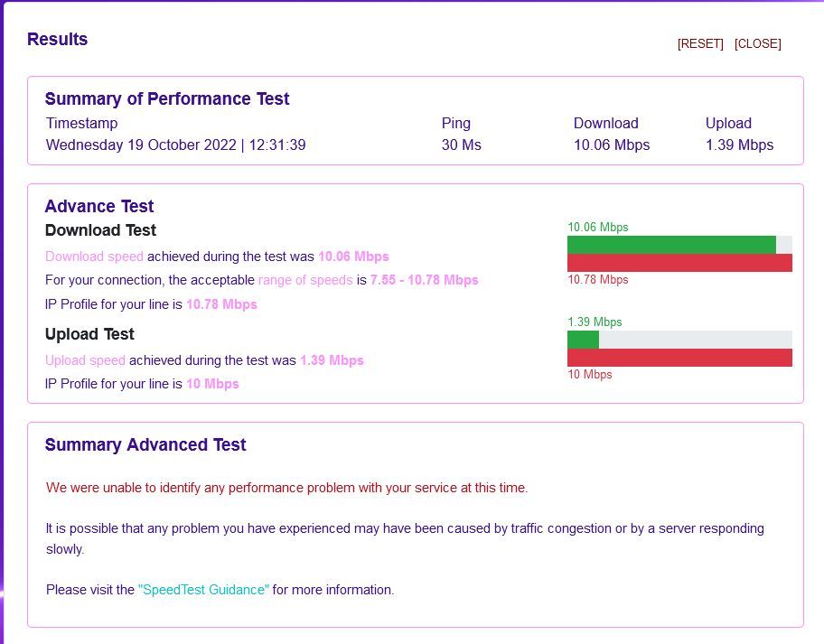
Task: Click the green download speed bar
Action: click(x=670, y=245)
